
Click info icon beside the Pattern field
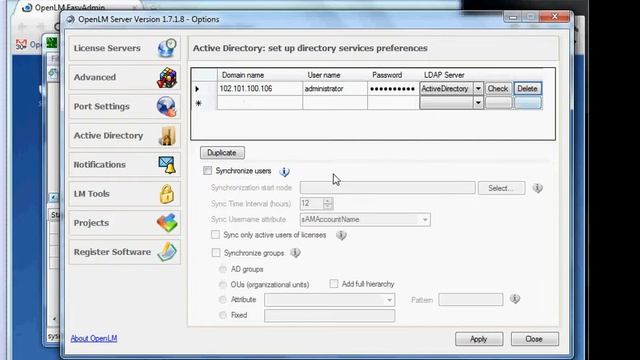click(x=515, y=299)
